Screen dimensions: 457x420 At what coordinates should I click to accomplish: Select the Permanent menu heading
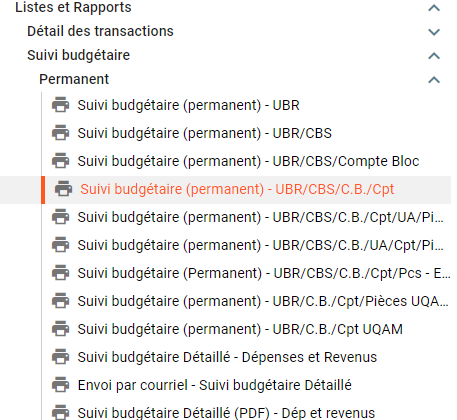[x=74, y=79]
